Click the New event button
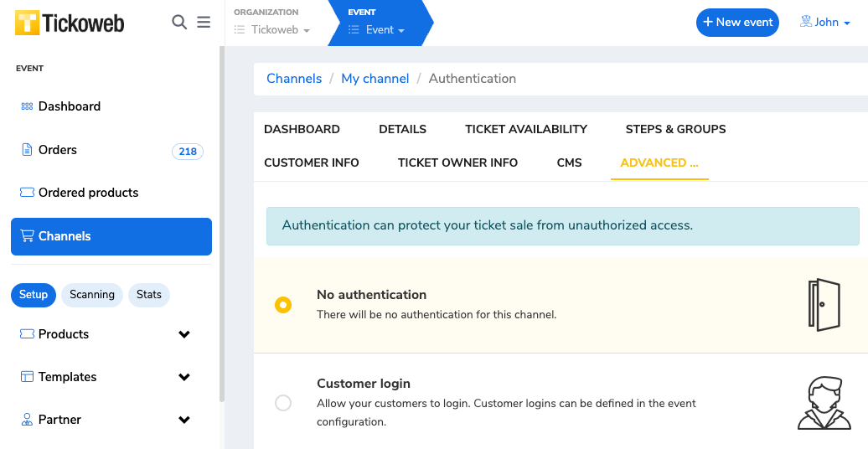The image size is (868, 449). click(737, 23)
